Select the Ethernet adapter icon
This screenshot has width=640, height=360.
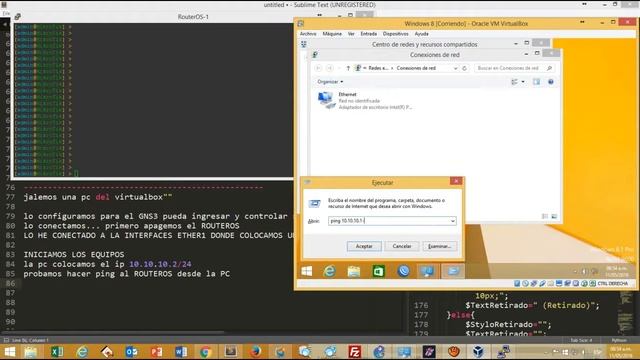tap(326, 100)
